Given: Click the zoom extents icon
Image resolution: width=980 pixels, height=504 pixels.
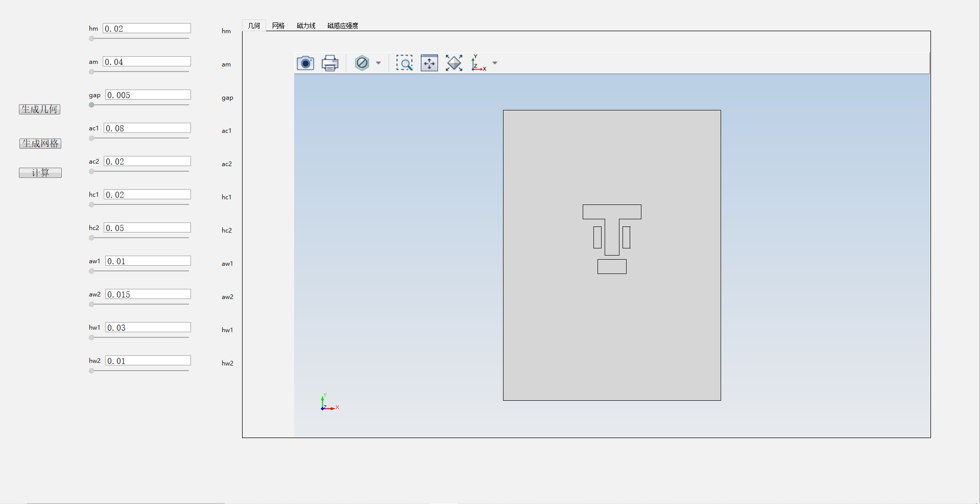Looking at the screenshot, I should coord(454,63).
